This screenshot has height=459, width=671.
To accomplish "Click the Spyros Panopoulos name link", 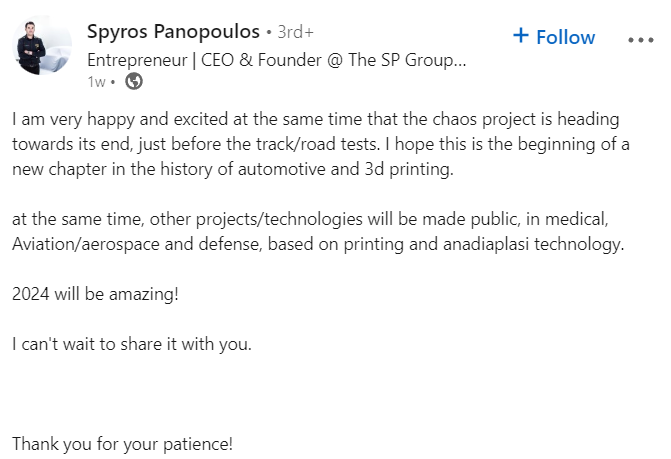I will tap(173, 32).
